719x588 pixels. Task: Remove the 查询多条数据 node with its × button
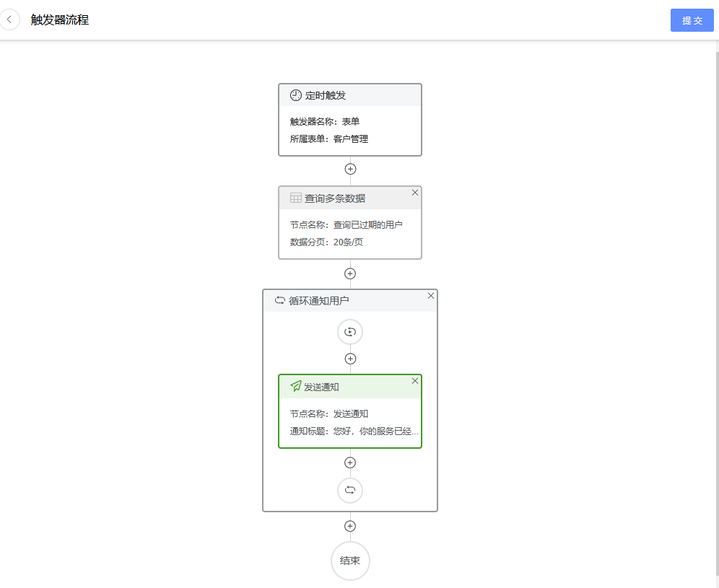point(415,193)
